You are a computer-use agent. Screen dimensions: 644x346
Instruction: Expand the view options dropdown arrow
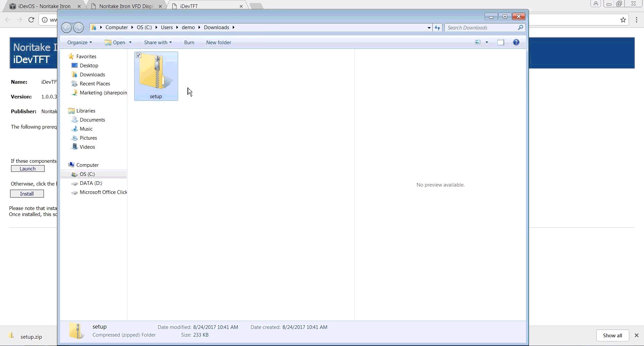point(487,42)
